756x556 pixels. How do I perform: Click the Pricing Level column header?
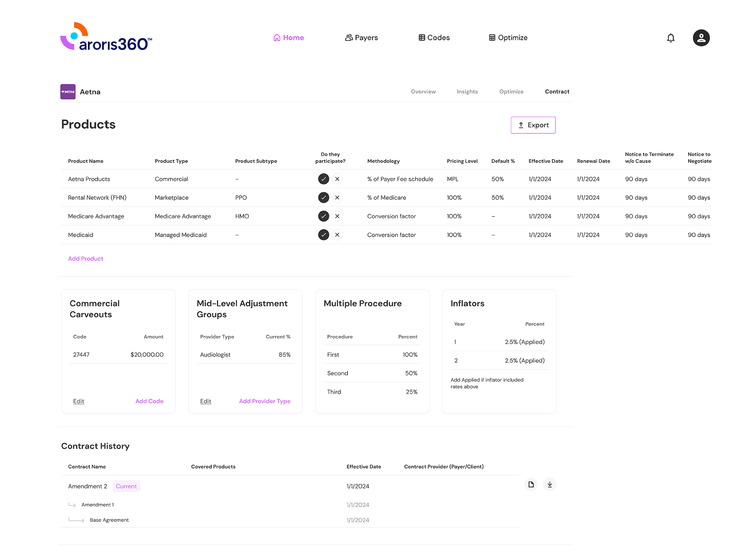pos(462,161)
